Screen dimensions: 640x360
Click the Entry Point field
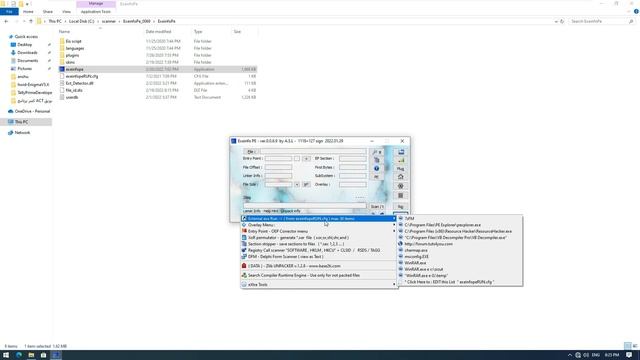(x=278, y=158)
